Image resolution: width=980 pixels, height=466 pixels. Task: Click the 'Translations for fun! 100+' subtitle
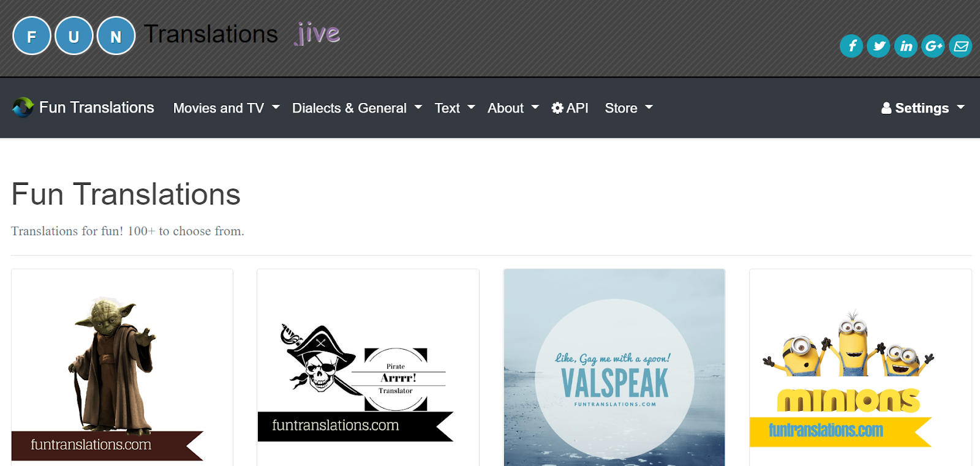click(x=127, y=231)
